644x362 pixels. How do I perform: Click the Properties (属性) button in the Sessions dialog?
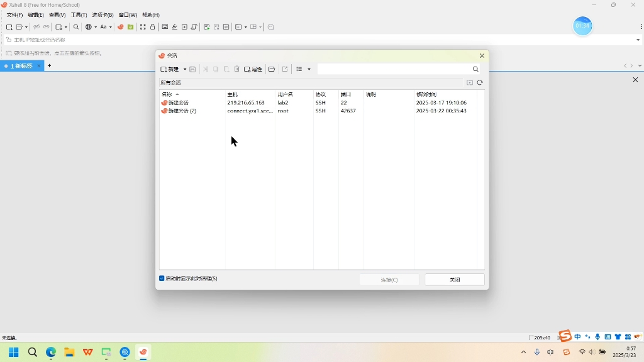tap(253, 69)
